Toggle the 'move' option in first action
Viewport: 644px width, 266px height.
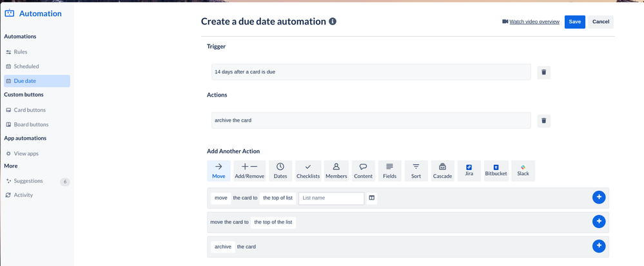[x=221, y=198]
